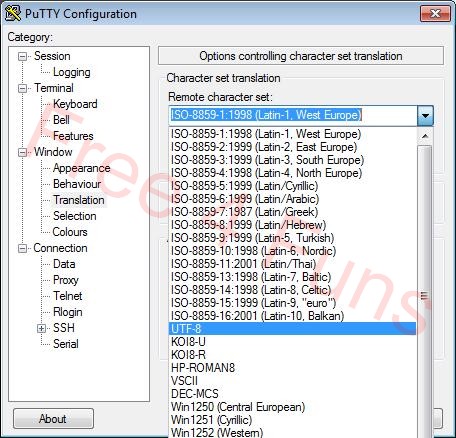Screen dimensions: 456x438
Task: Choose ISO-8859-8:1999 (Latin/Hebrew)
Action: pos(293,225)
